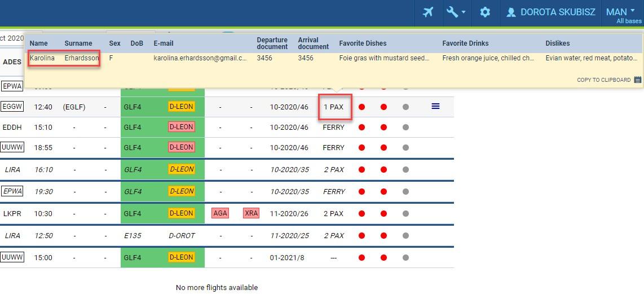644x294 pixels.
Task: Open hamburger menu on EGGW row
Action: (435, 106)
